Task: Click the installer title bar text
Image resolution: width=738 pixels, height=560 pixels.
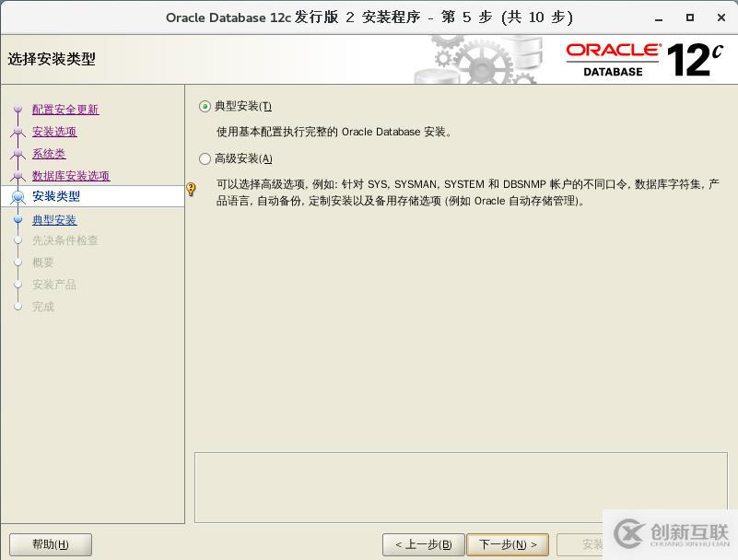Action: coord(369,17)
